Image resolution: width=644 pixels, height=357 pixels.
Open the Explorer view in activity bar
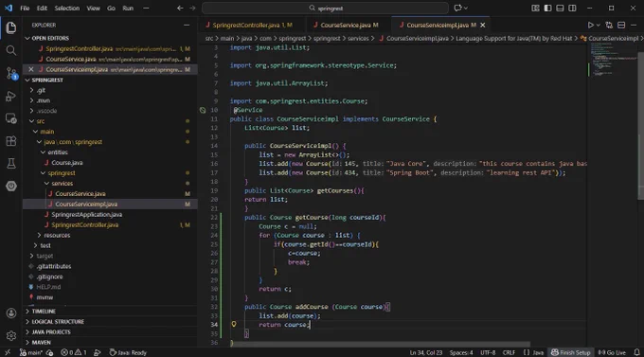click(x=11, y=27)
